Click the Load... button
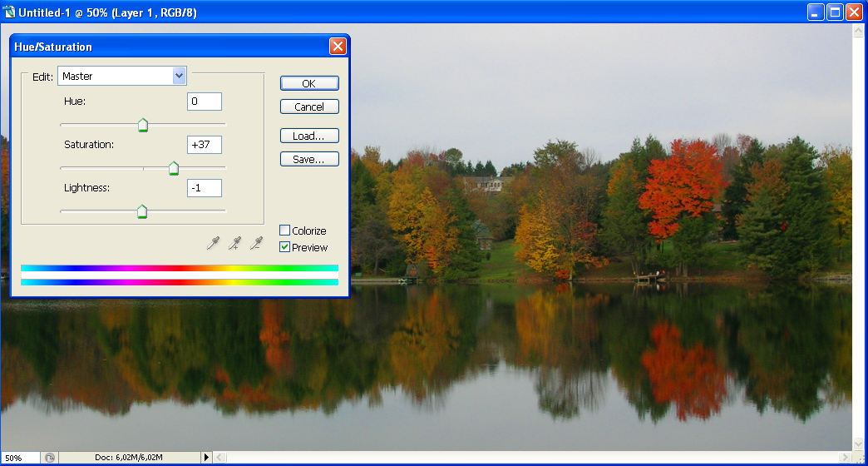Screen dimensions: 868x466 point(309,136)
